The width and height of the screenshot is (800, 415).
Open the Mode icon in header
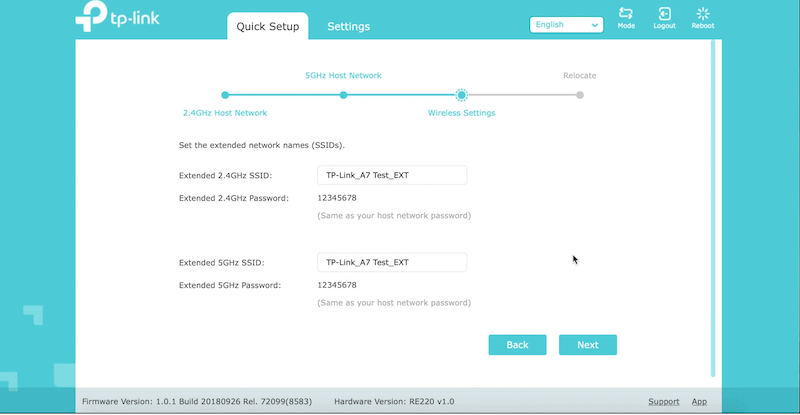click(626, 15)
